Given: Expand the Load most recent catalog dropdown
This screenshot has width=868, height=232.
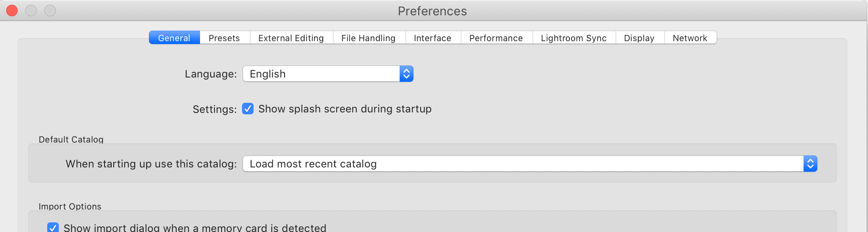Looking at the screenshot, I should click(x=523, y=164).
